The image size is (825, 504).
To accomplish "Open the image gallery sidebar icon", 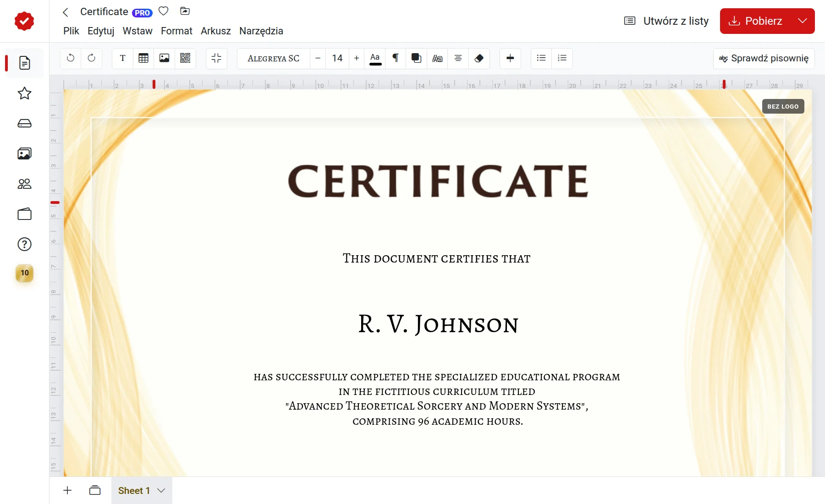I will pyautogui.click(x=24, y=153).
